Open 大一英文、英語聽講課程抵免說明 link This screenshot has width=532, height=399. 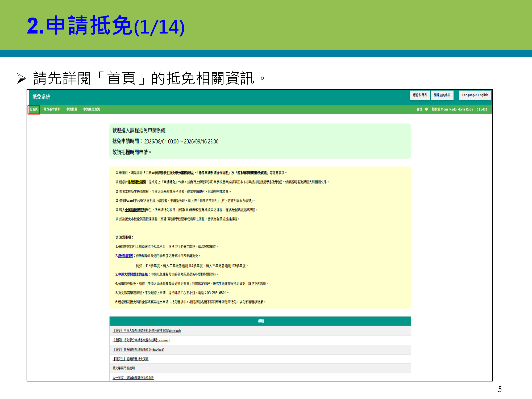click(x=133, y=378)
